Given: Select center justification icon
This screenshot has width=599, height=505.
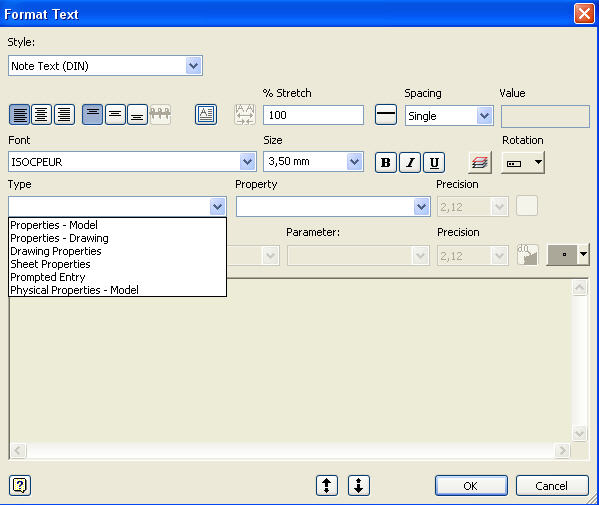Looking at the screenshot, I should coord(42,114).
